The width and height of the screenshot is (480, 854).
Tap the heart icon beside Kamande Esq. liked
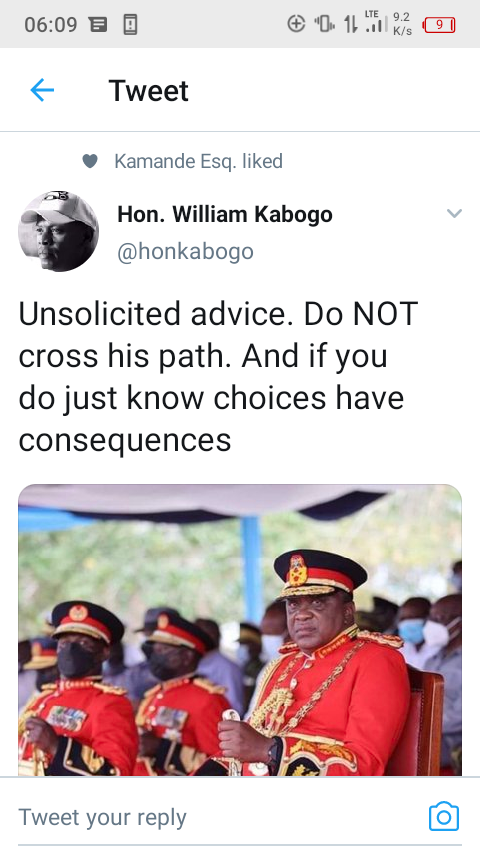click(x=90, y=161)
